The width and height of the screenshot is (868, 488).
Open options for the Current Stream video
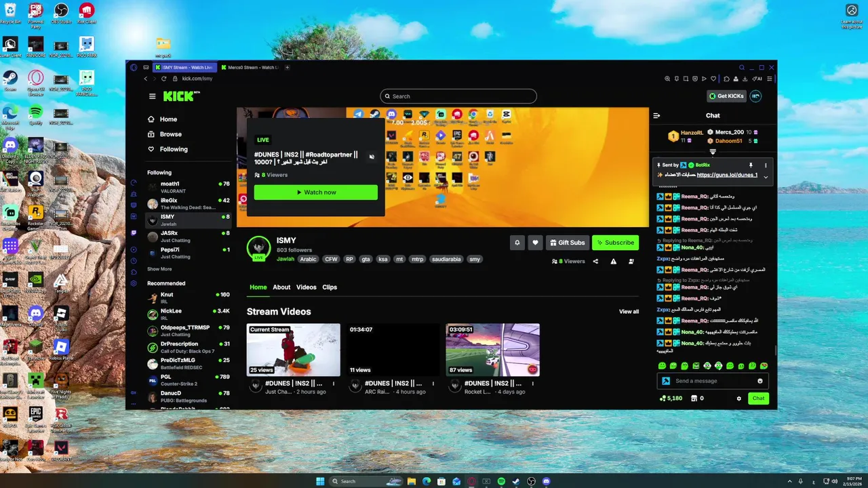pyautogui.click(x=333, y=384)
